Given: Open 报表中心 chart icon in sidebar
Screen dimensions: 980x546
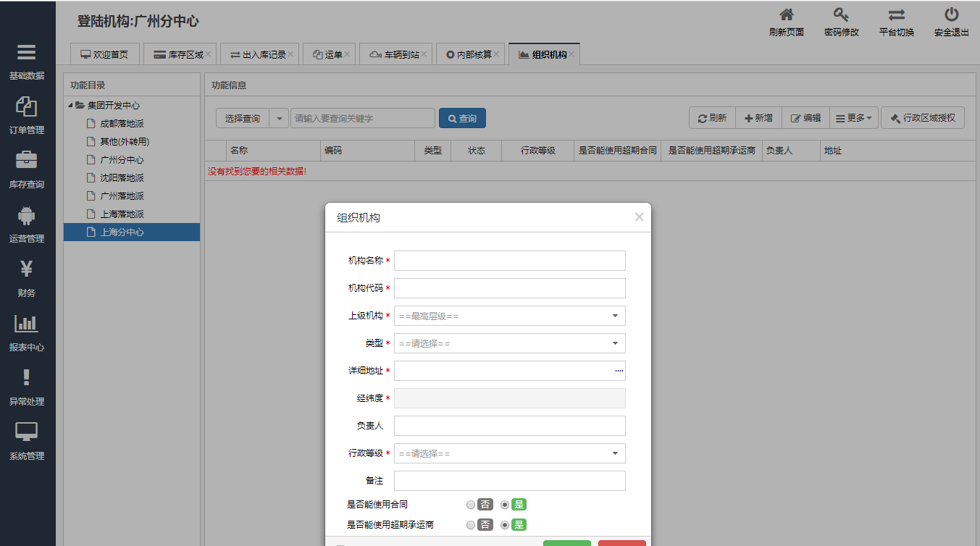Looking at the screenshot, I should click(x=26, y=324).
